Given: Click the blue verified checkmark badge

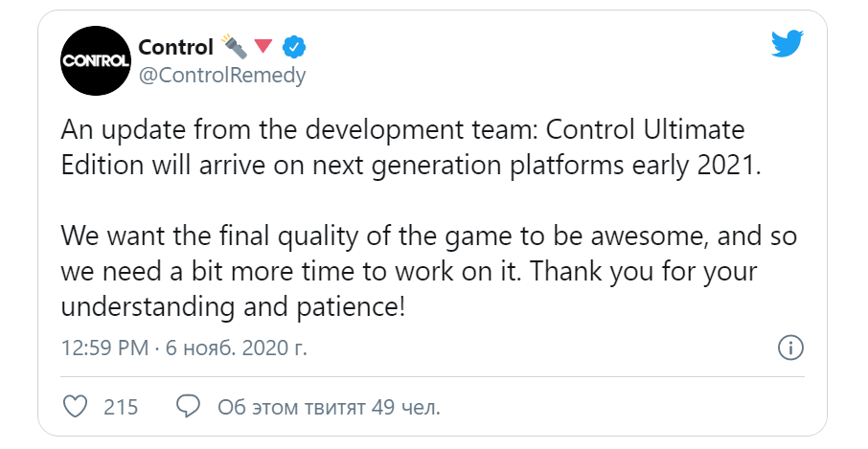Looking at the screenshot, I should 293,47.
